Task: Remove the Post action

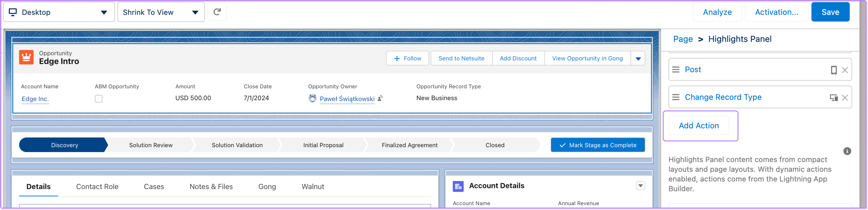Action: tap(845, 70)
